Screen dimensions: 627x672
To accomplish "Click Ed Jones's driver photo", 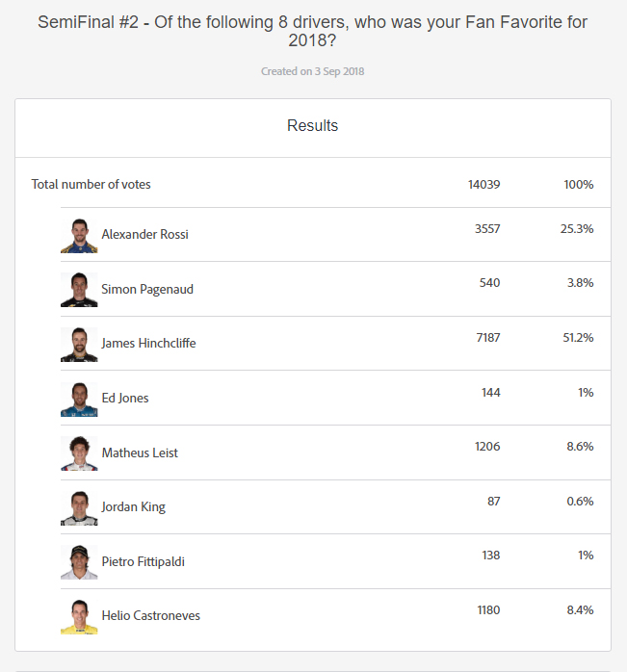I will (79, 399).
